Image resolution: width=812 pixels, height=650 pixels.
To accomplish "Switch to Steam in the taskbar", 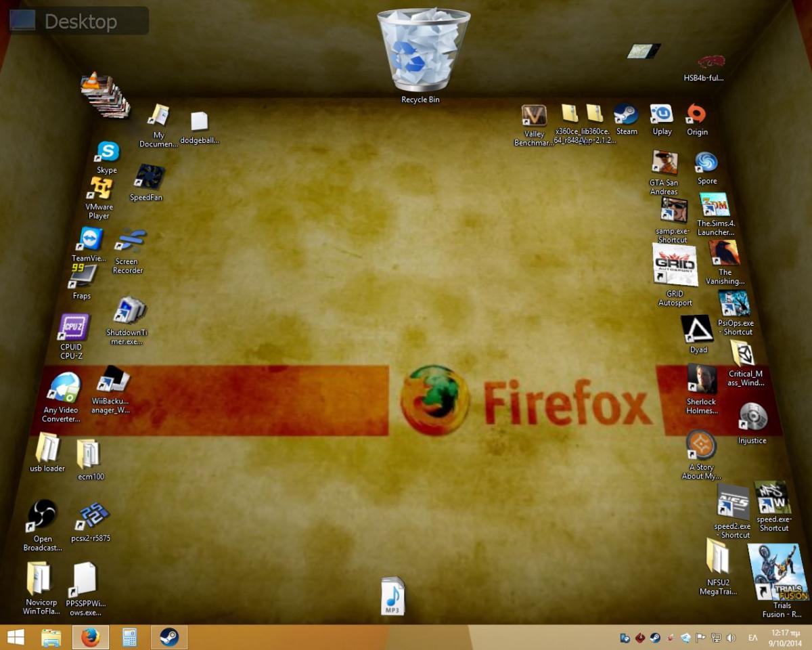I will point(168,637).
